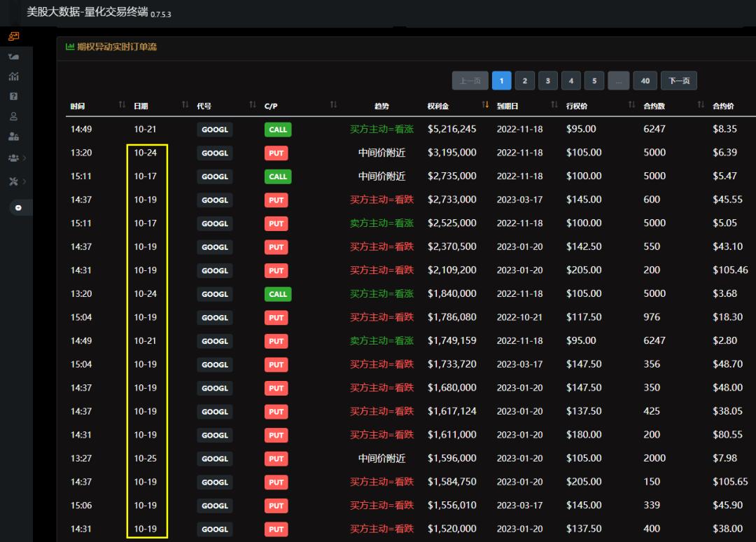The height and width of the screenshot is (542, 756).
Task: Click the pagination ellipsis button
Action: point(619,81)
